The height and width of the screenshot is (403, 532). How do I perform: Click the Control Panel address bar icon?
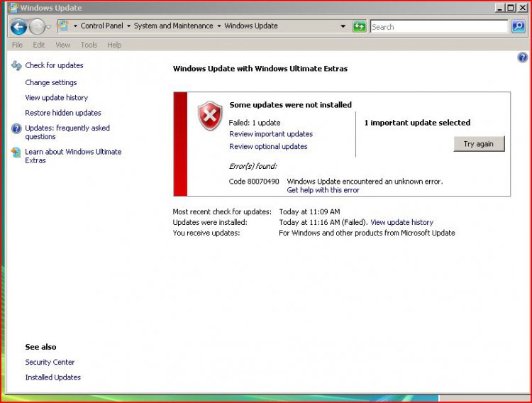pos(63,26)
